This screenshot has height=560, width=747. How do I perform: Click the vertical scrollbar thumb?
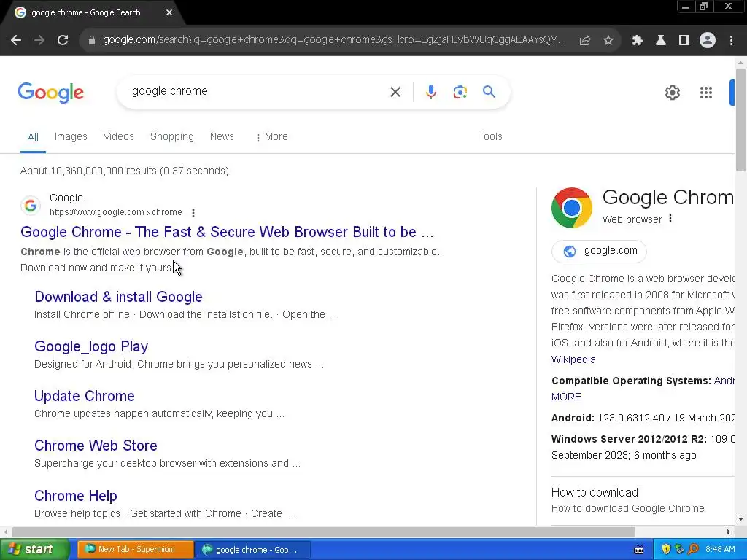click(x=740, y=119)
